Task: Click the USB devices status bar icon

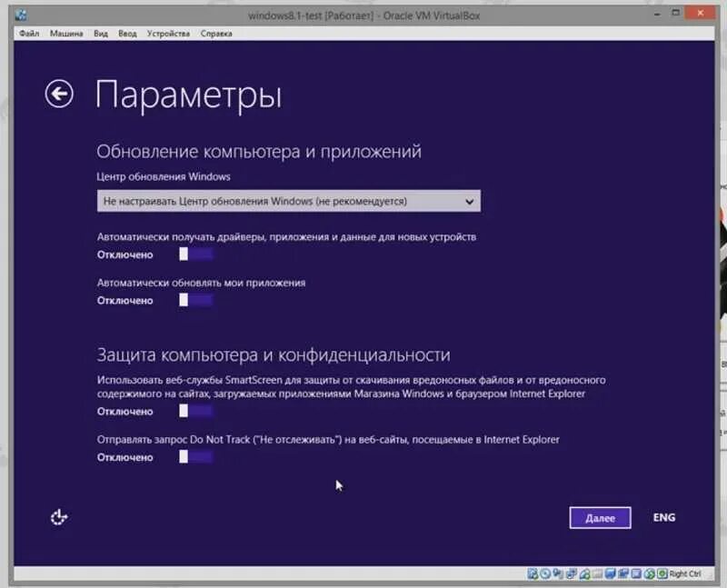Action: (585, 574)
